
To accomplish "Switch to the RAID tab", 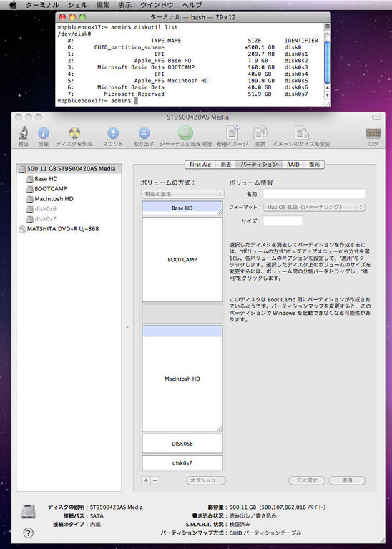I will [293, 165].
